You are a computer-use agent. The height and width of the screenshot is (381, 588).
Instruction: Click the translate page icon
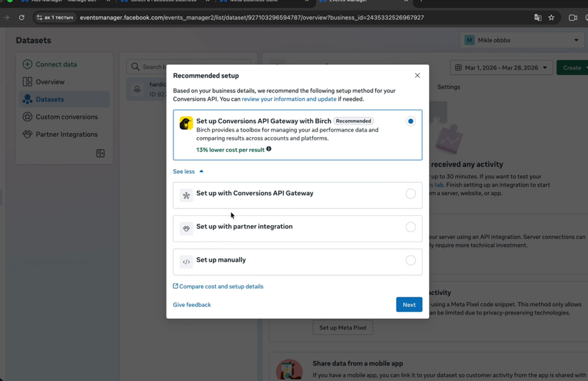point(537,18)
